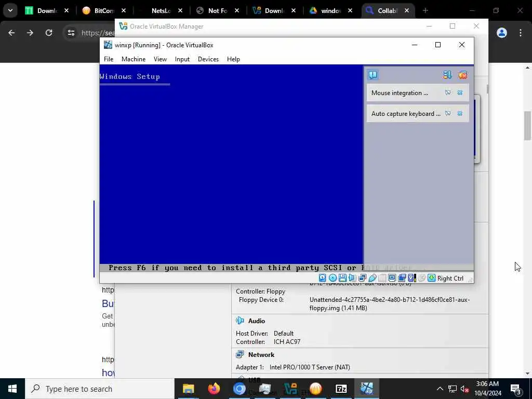The height and width of the screenshot is (399, 532).
Task: Close the window Google Drive browser tab
Action: point(350,10)
